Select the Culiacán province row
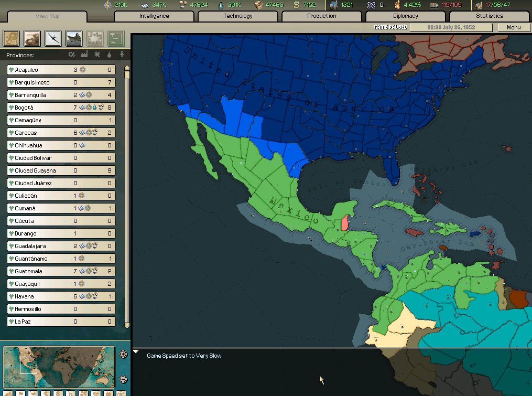 (61, 195)
